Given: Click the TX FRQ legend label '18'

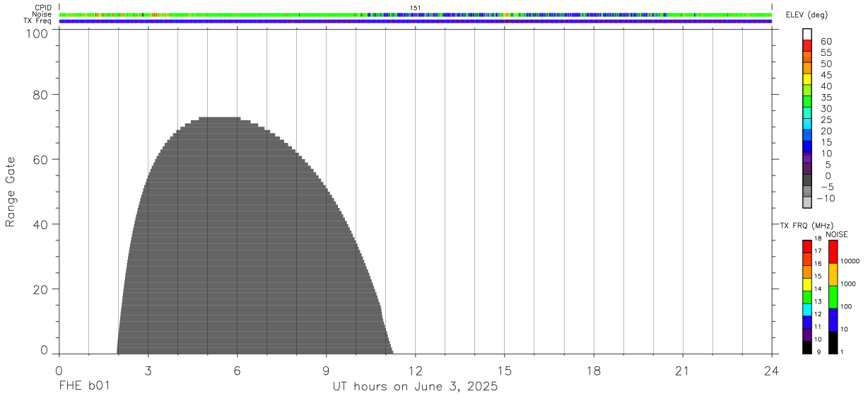Looking at the screenshot, I should coord(818,238).
